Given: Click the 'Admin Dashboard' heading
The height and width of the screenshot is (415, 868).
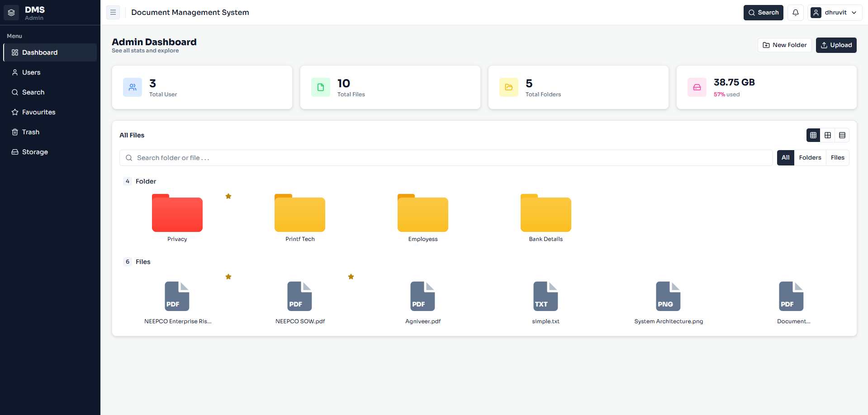Looking at the screenshot, I should tap(154, 42).
